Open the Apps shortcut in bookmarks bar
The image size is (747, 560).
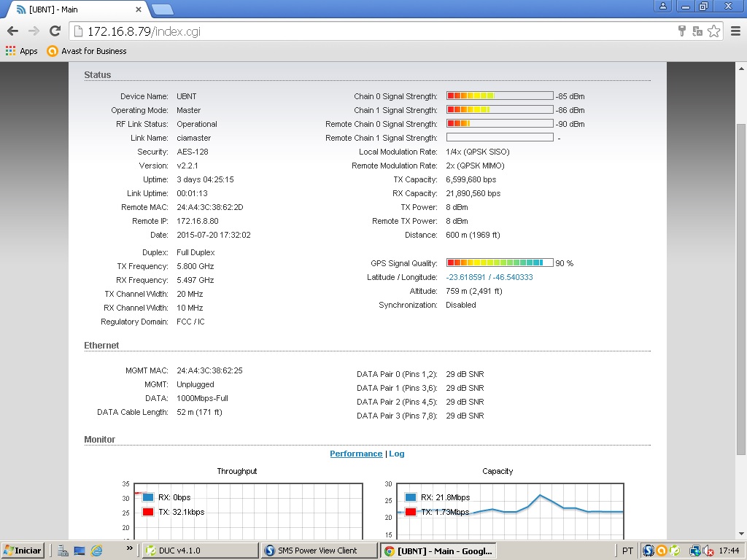click(22, 51)
